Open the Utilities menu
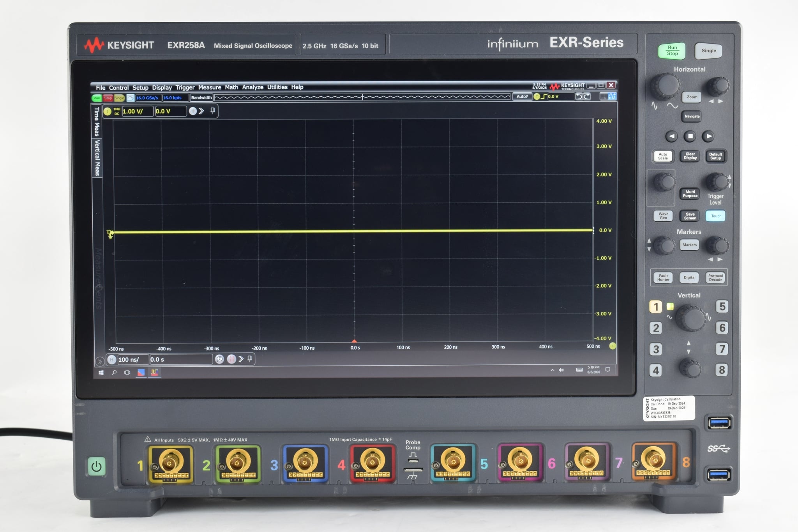 277,87
